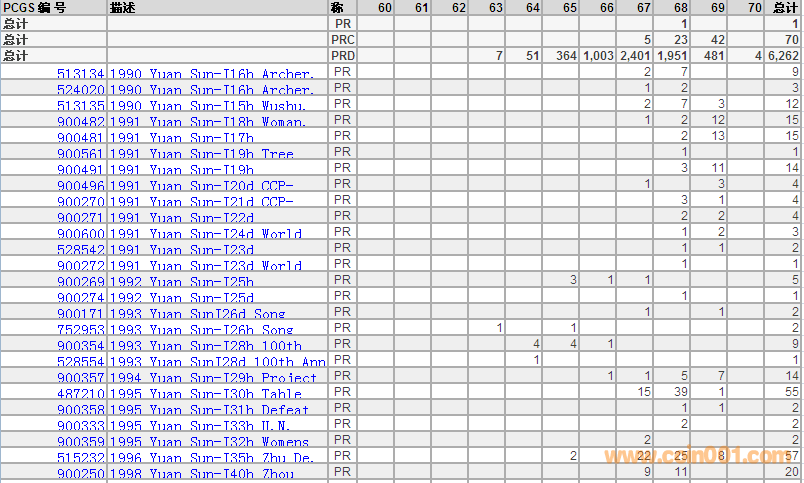Click the PCGS 编号 column header

pos(35,8)
